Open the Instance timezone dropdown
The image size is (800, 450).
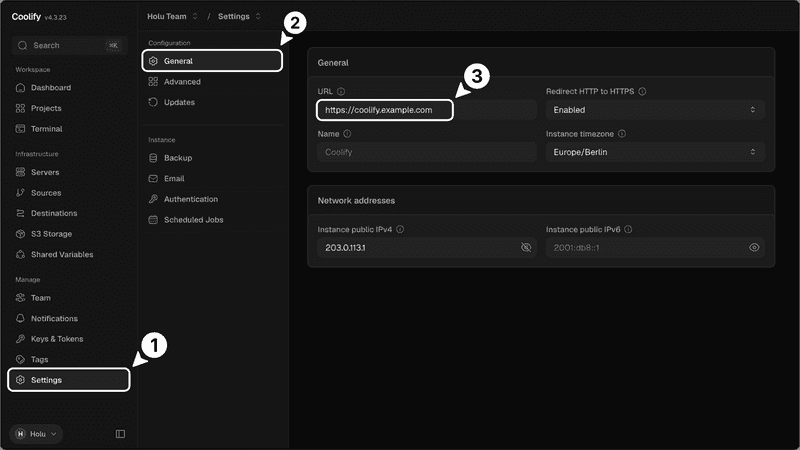[x=655, y=152]
